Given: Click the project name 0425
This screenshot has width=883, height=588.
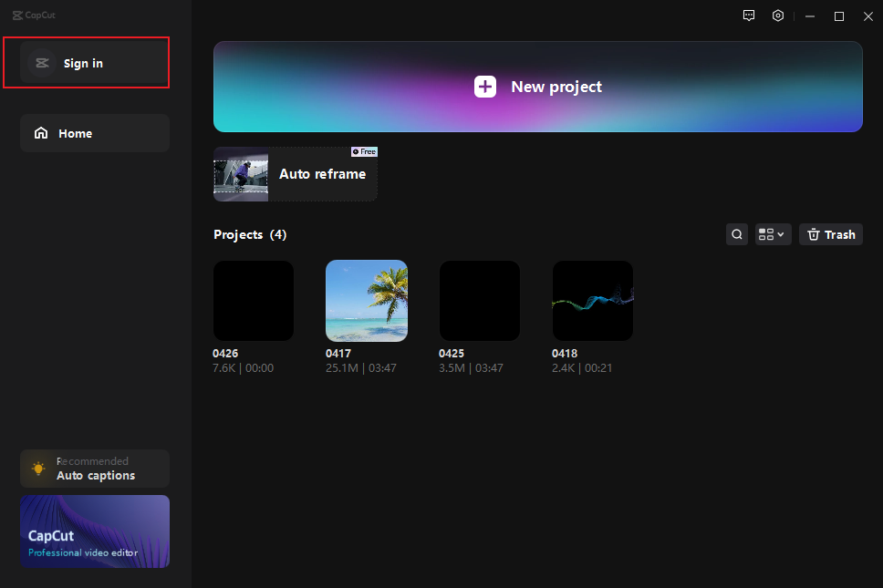Looking at the screenshot, I should point(452,354).
